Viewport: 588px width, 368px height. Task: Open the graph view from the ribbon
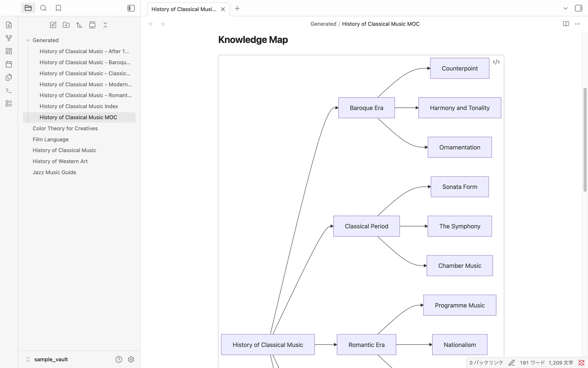pyautogui.click(x=9, y=38)
